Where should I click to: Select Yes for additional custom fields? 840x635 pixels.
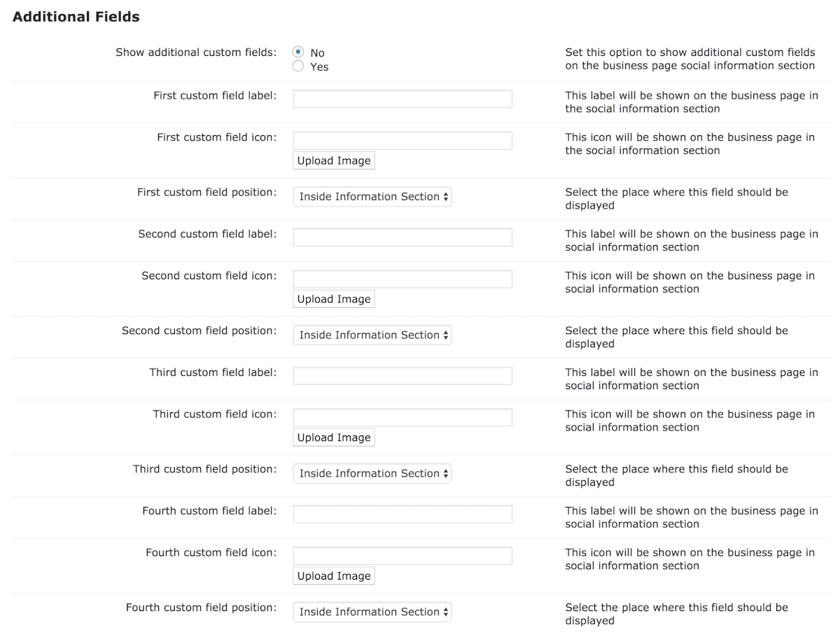(299, 67)
